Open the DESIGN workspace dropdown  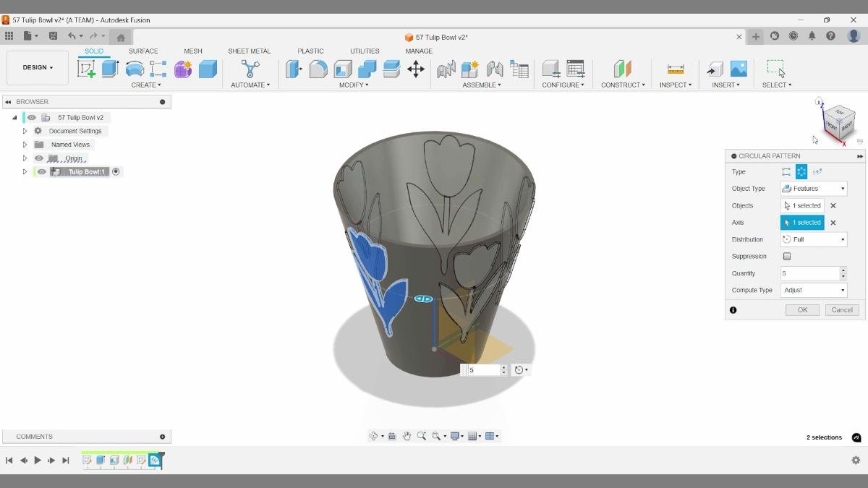pos(38,67)
